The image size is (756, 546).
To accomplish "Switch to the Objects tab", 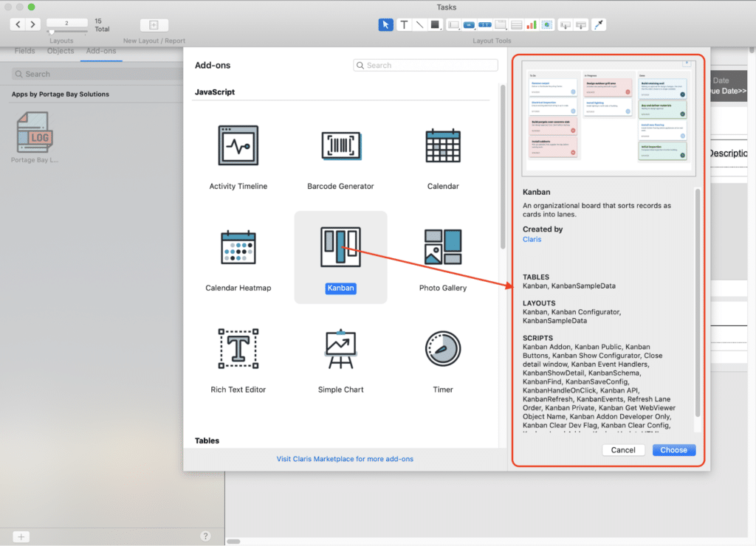I will point(61,51).
